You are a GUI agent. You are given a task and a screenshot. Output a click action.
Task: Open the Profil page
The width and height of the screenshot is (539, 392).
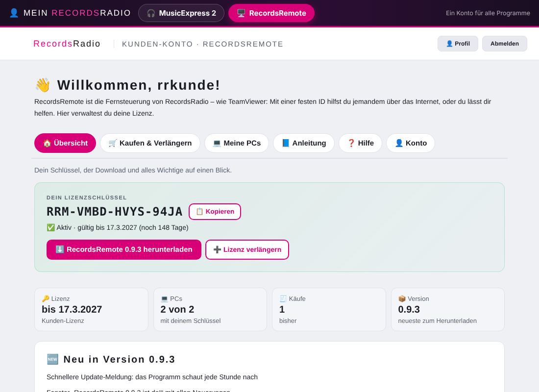[x=458, y=44]
